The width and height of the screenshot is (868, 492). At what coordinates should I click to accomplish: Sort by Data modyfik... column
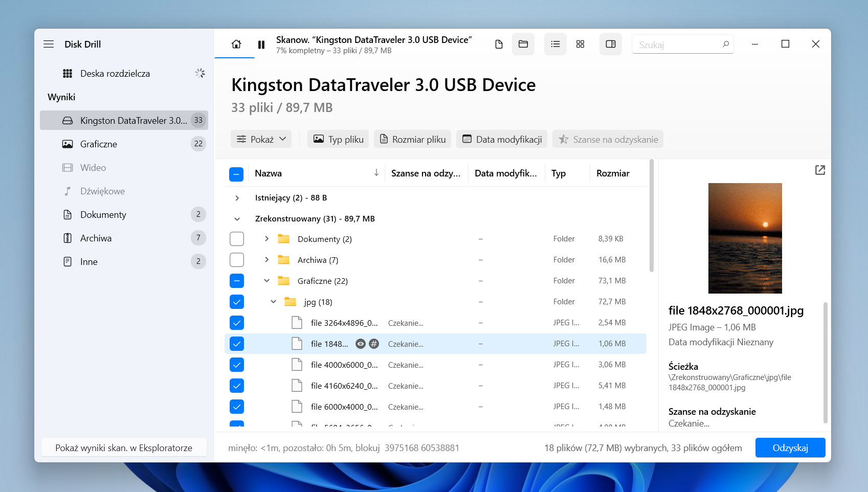[x=505, y=173]
